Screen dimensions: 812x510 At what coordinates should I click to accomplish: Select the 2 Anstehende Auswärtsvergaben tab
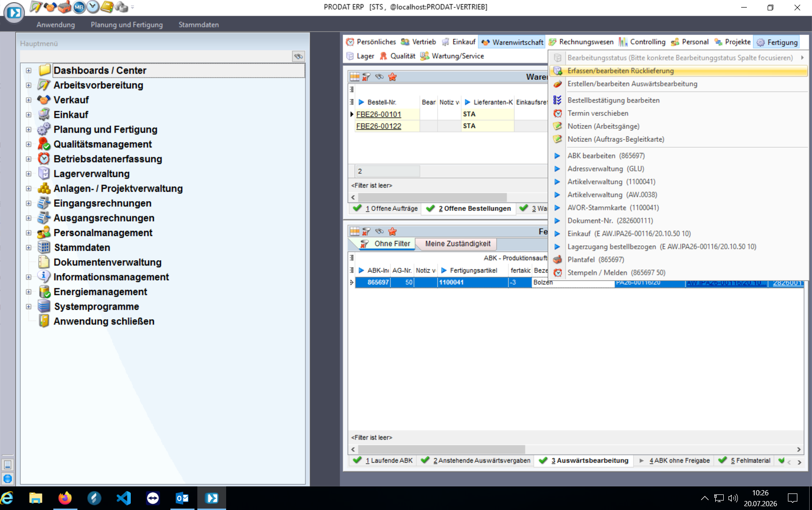point(475,460)
